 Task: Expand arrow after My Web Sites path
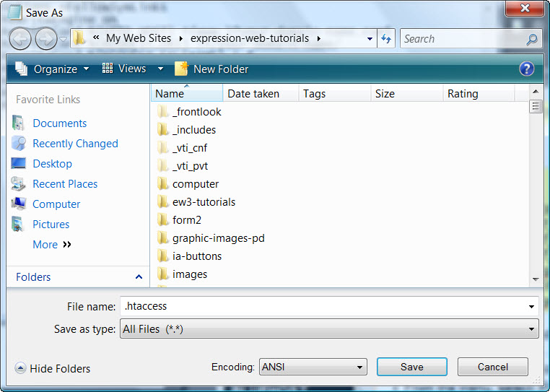pos(181,38)
